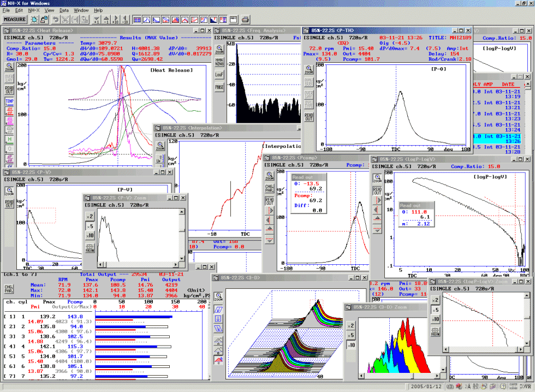
Task: Jump forward with the +10 toolbar button
Action: pyautogui.click(x=116, y=20)
